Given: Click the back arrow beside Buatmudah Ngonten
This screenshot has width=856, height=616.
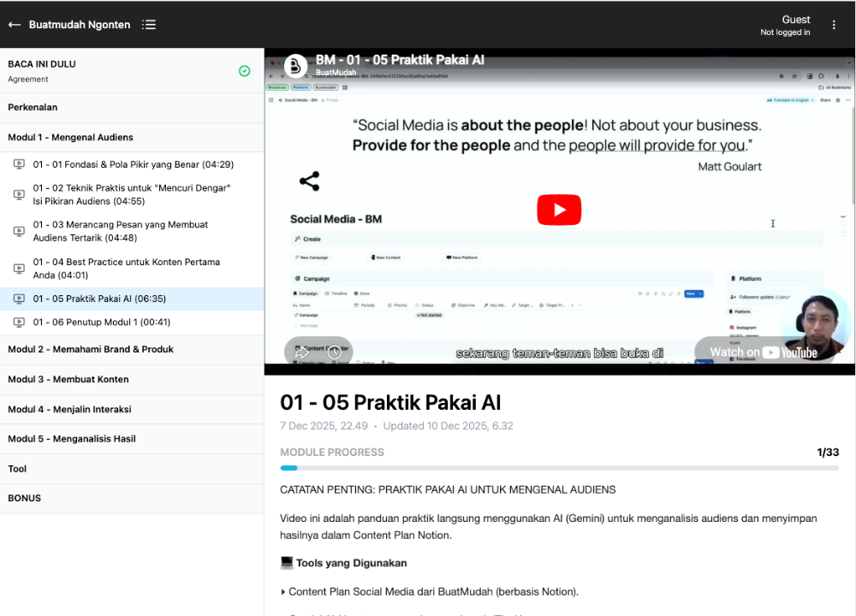Looking at the screenshot, I should 15,25.
